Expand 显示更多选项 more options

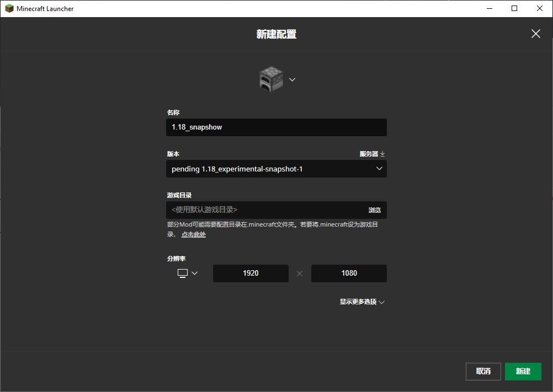point(362,302)
